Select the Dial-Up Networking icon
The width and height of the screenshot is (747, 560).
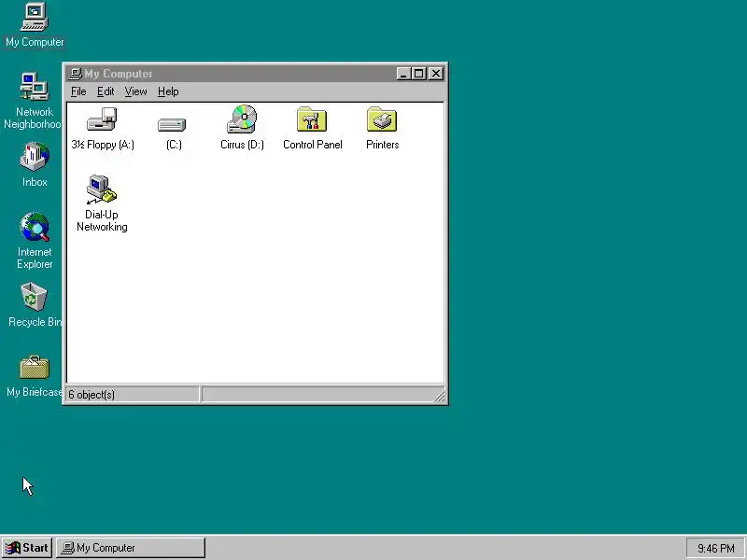(102, 189)
